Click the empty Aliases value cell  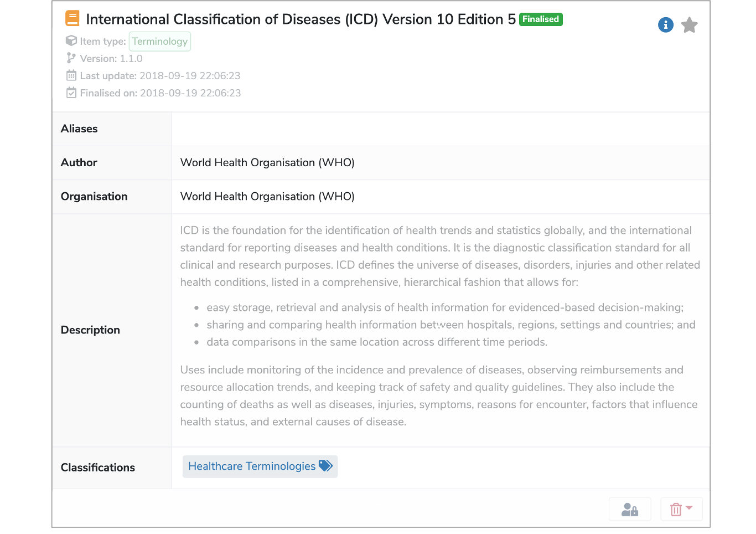pos(441,129)
